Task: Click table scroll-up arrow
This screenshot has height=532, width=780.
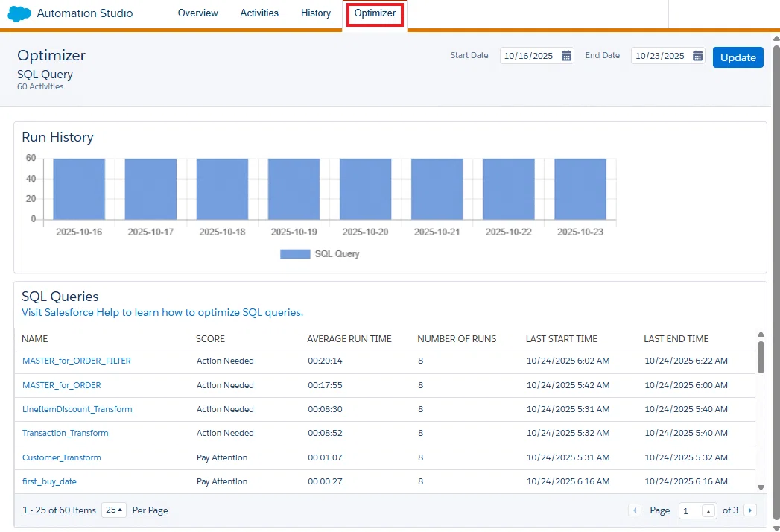Action: click(x=761, y=334)
